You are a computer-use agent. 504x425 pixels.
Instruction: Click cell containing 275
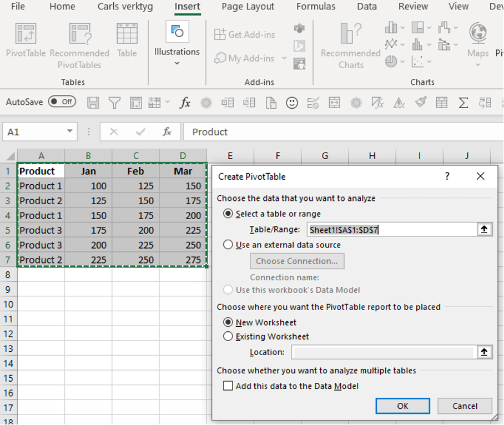183,260
